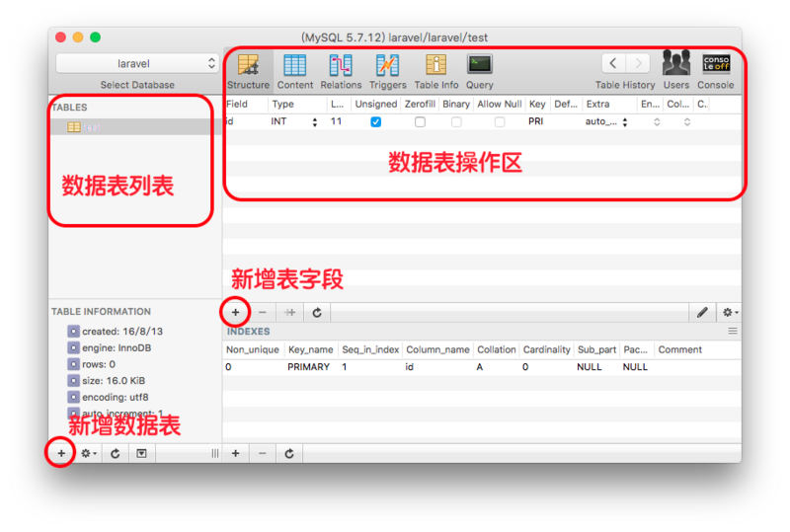
Task: Click the pencil edit icon
Action: [702, 312]
